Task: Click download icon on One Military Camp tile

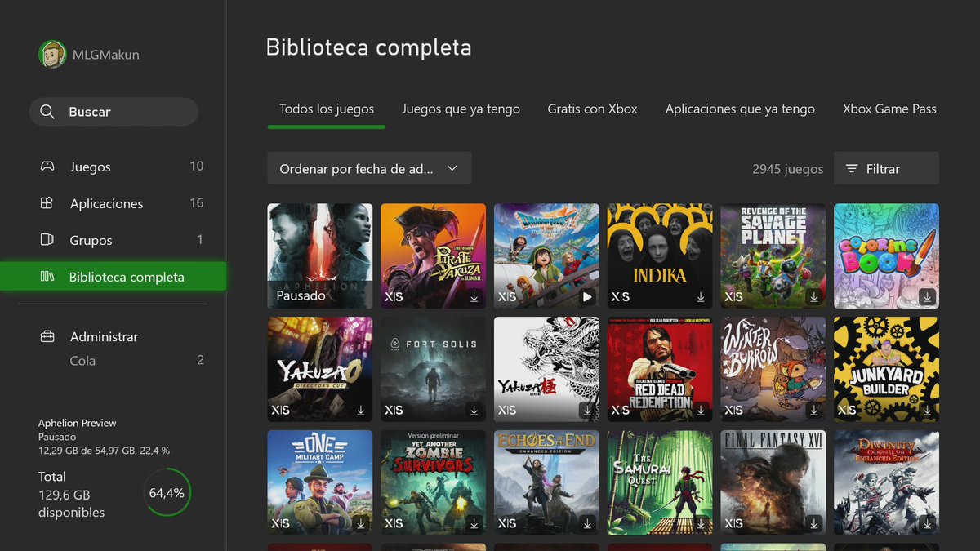Action: [x=361, y=523]
